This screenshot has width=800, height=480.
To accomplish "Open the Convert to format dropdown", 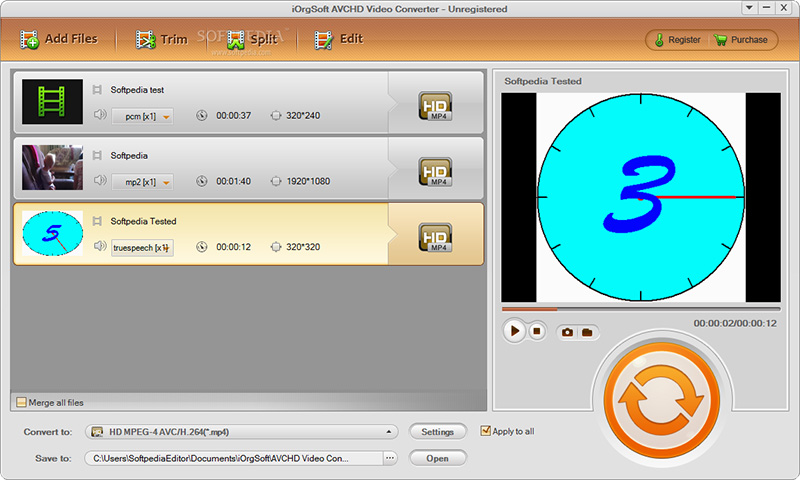I will coord(241,432).
